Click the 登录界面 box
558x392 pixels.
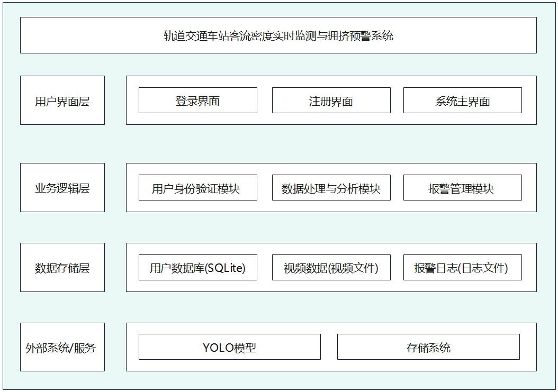pyautogui.click(x=197, y=101)
